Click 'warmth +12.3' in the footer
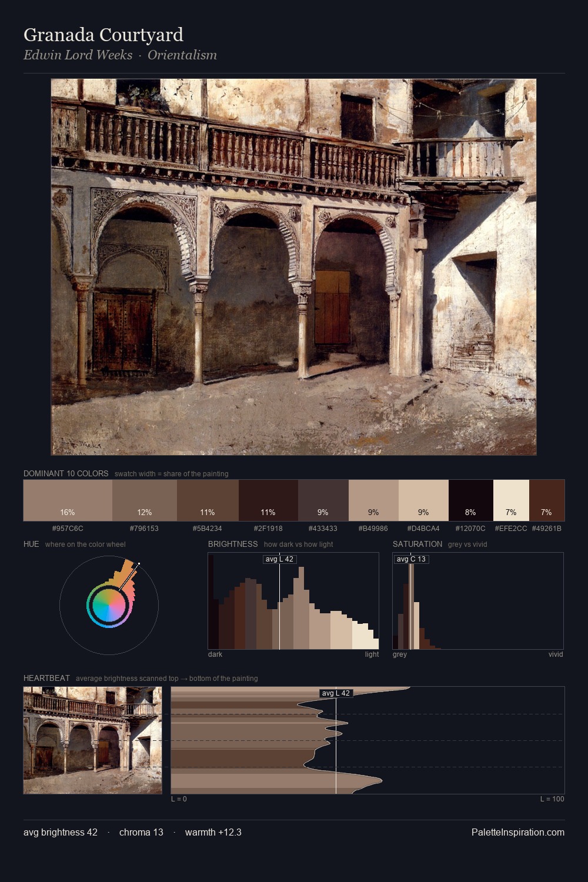 pos(213,832)
